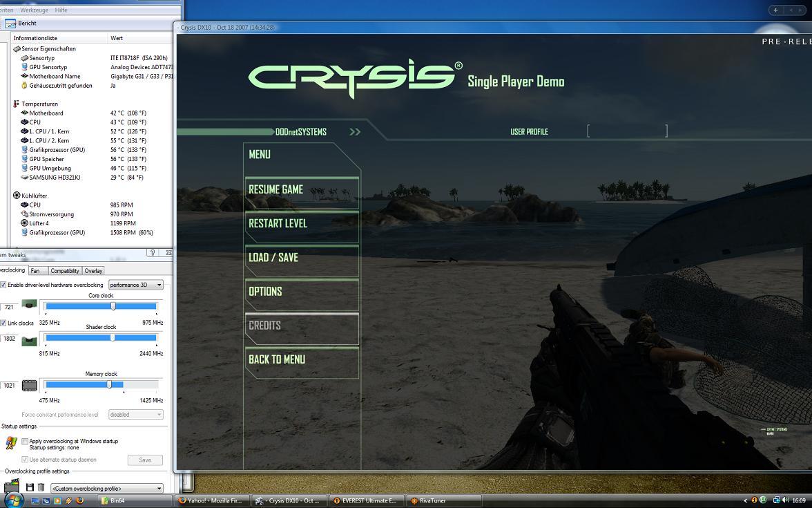Click the network icon in system tray
This screenshot has height=508, width=812.
(x=776, y=500)
